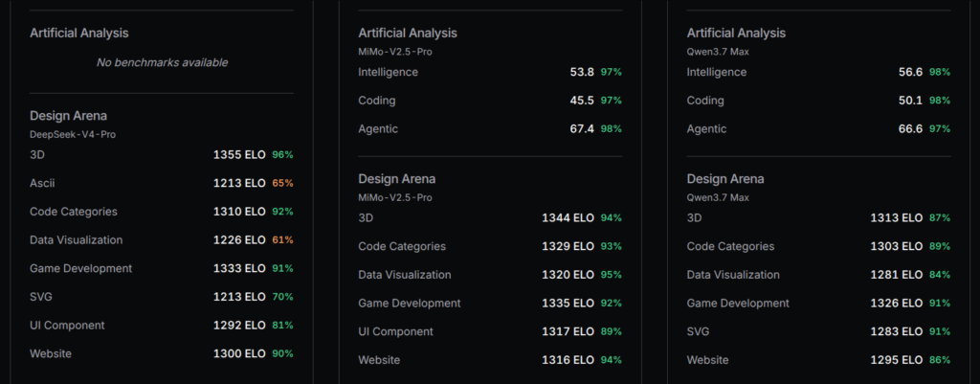Click the '1310 ELO' Code Categories score
The width and height of the screenshot is (980, 384).
tap(239, 212)
